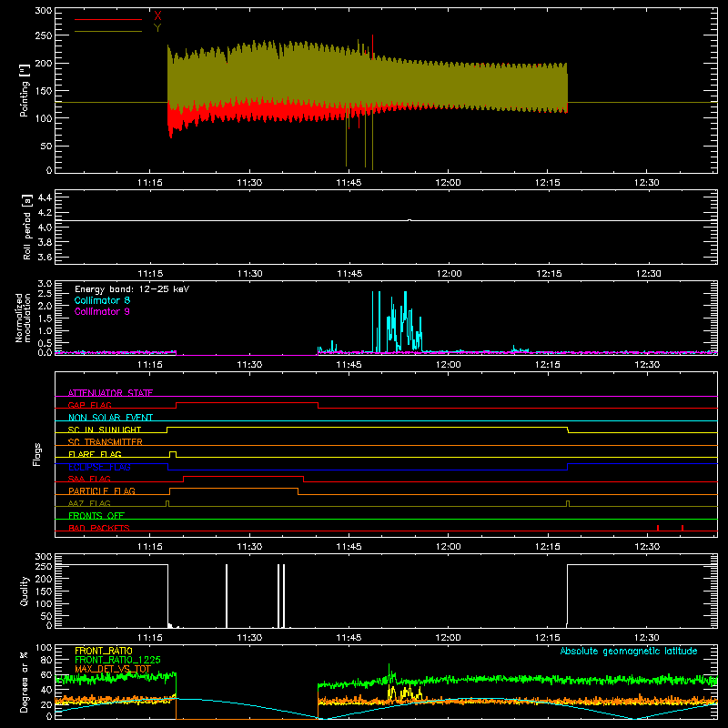728x728 pixels.
Task: Click the 'Degrees or %' axis title
Action: (x=25, y=682)
